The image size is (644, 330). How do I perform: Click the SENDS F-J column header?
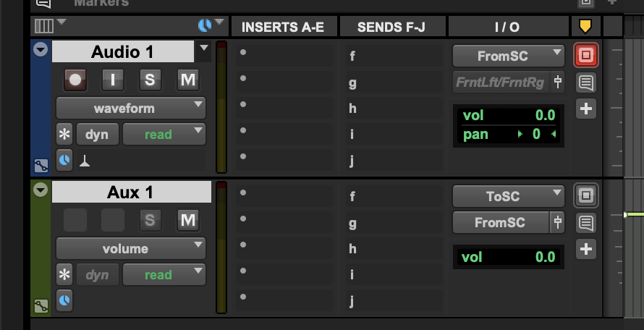[x=391, y=27]
